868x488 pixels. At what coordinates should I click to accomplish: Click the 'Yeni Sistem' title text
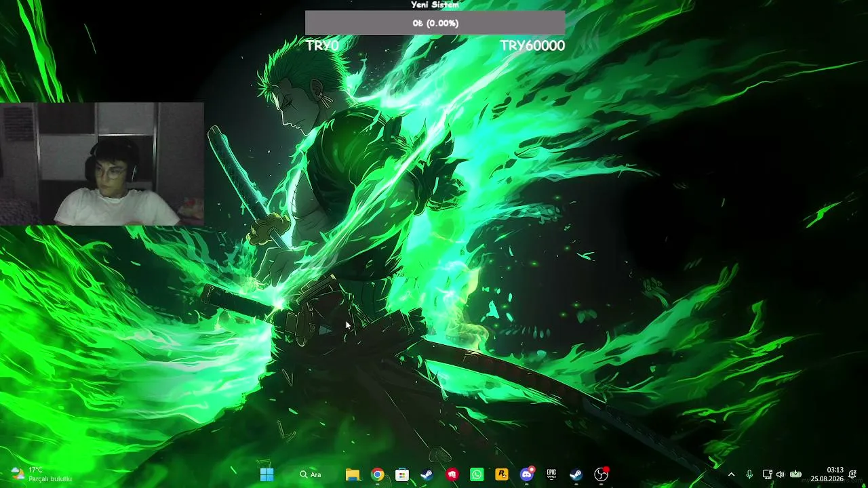point(435,5)
